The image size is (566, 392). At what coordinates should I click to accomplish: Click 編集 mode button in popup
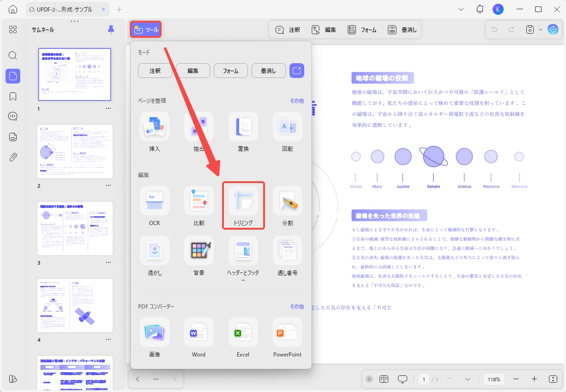pyautogui.click(x=193, y=71)
